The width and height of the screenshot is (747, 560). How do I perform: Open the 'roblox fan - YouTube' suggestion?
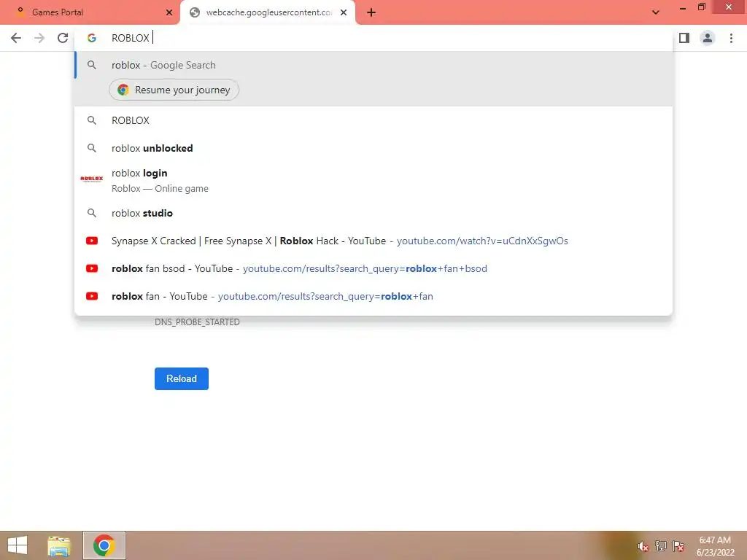(373, 296)
